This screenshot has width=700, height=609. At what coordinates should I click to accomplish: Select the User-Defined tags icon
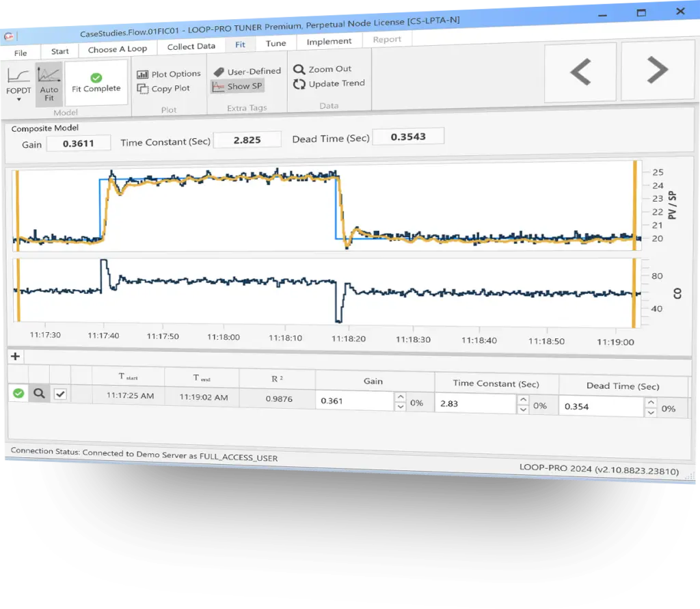click(219, 72)
